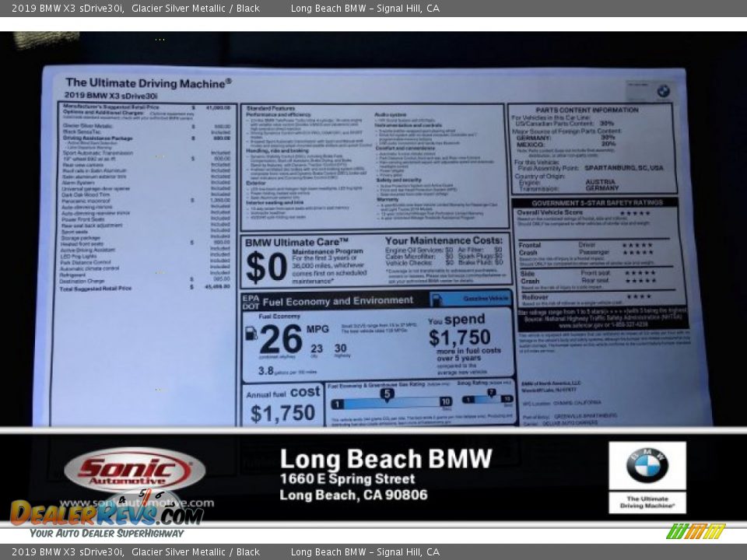The height and width of the screenshot is (560, 747).
Task: Click the top caption 'Long Beach BMW - Signal Hill, CA'
Action: point(365,8)
